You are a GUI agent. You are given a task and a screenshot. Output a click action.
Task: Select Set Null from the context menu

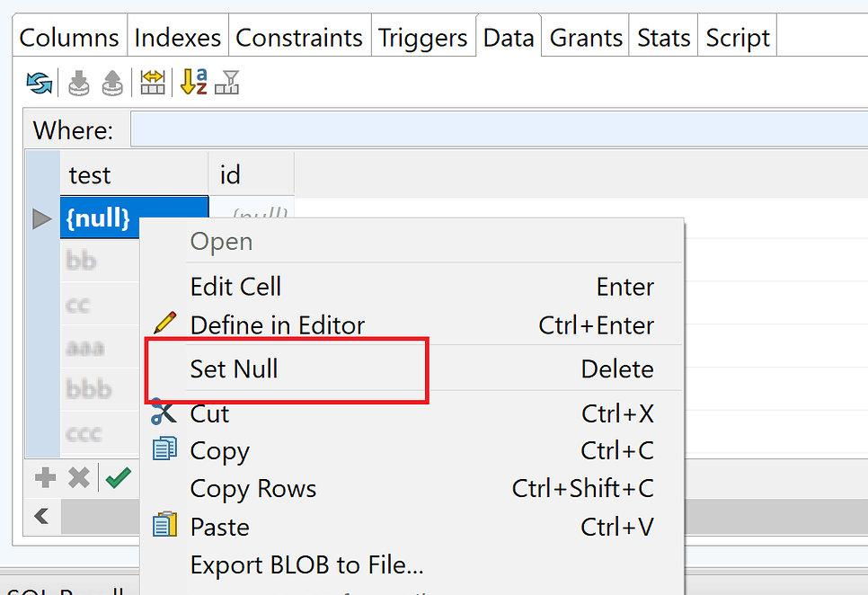(234, 369)
